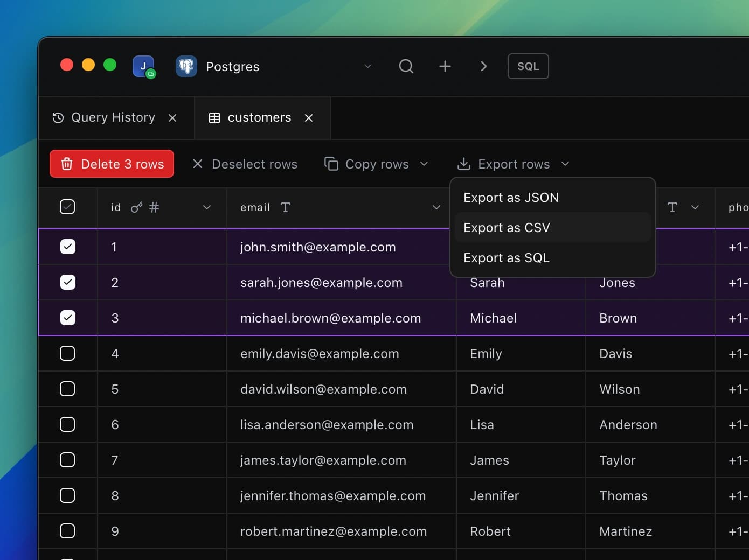This screenshot has width=749, height=560.
Task: Check row 6 checkbox
Action: click(67, 424)
